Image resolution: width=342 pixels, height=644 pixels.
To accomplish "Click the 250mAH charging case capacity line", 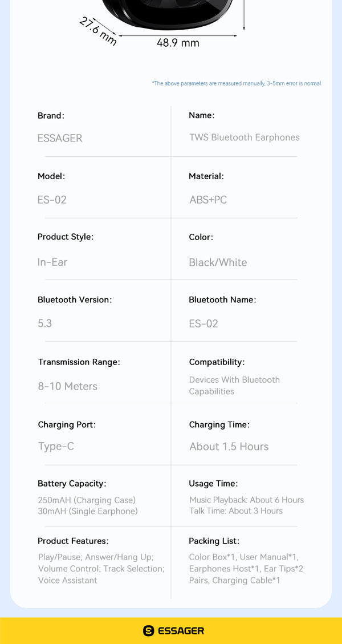I will tap(87, 500).
